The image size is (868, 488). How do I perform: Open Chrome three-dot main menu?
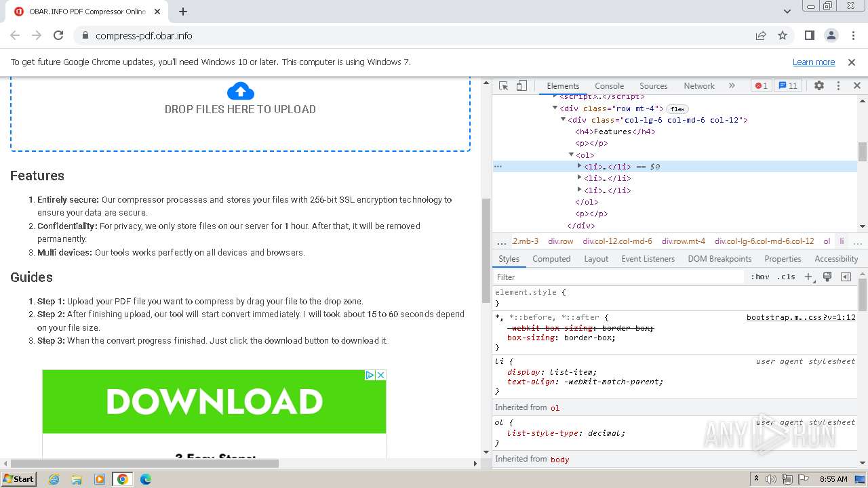[x=852, y=35]
